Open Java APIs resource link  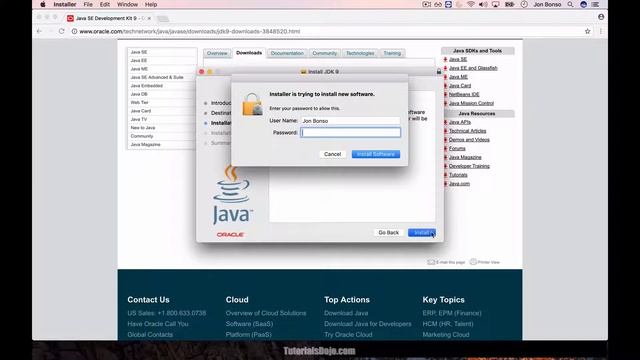(460, 122)
